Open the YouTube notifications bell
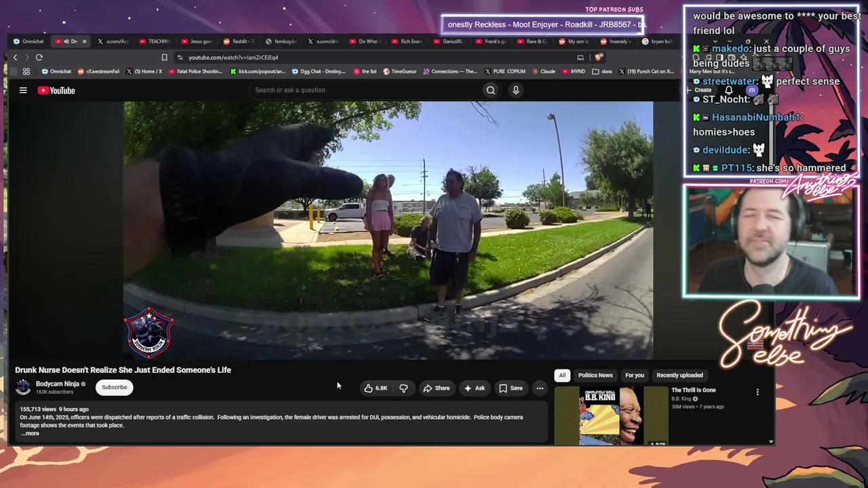 729,90
